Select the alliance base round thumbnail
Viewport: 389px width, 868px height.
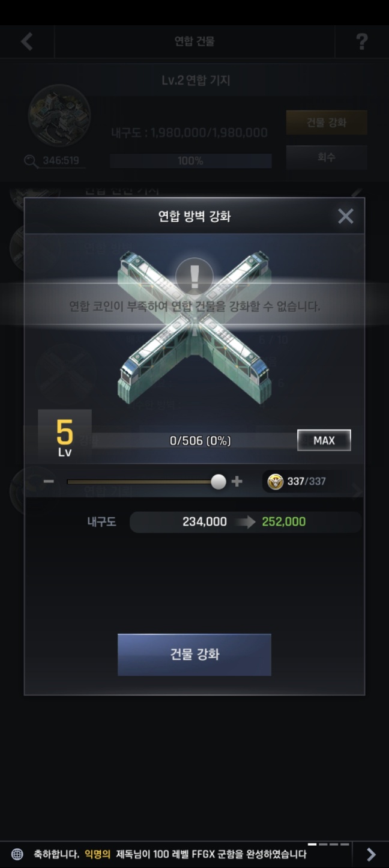59,115
